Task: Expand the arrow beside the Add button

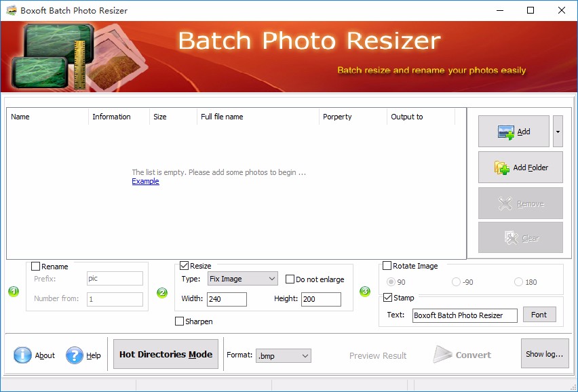Action: click(558, 130)
